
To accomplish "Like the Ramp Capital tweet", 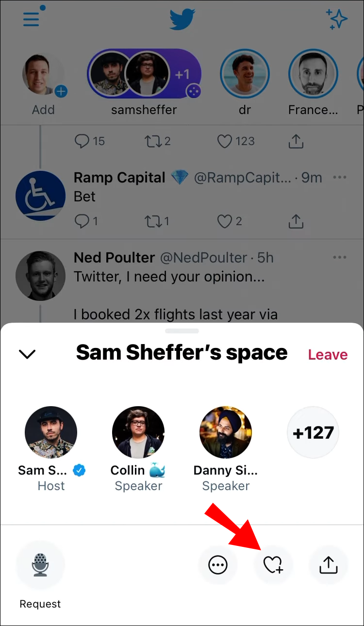I will pos(224,221).
